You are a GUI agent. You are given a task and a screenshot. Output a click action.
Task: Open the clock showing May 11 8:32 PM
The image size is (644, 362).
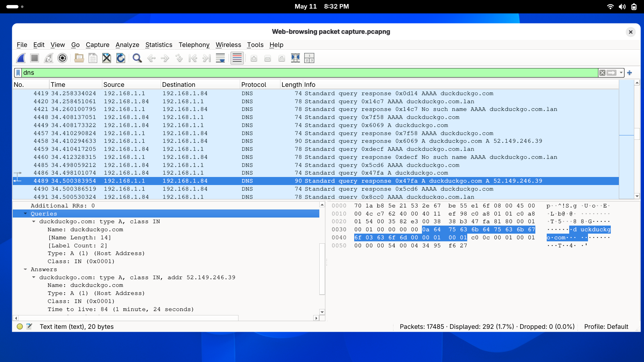tap(322, 6)
